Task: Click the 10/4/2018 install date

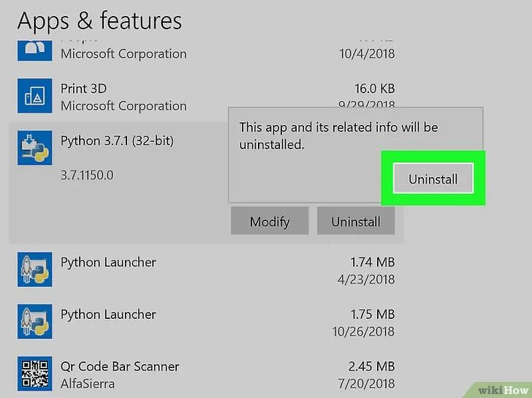Action: point(367,53)
